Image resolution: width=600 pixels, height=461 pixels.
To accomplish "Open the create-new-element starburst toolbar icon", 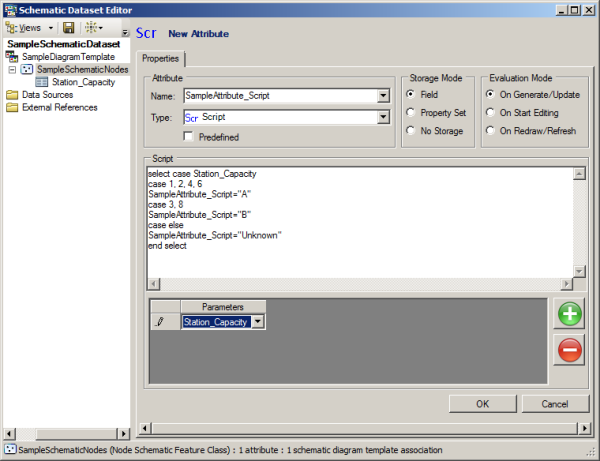I will pos(91,28).
